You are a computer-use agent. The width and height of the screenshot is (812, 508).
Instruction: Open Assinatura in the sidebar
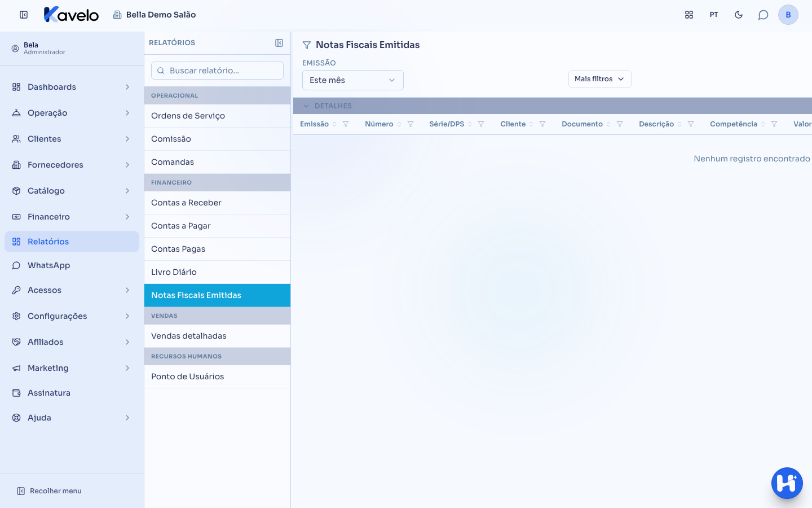click(72, 393)
